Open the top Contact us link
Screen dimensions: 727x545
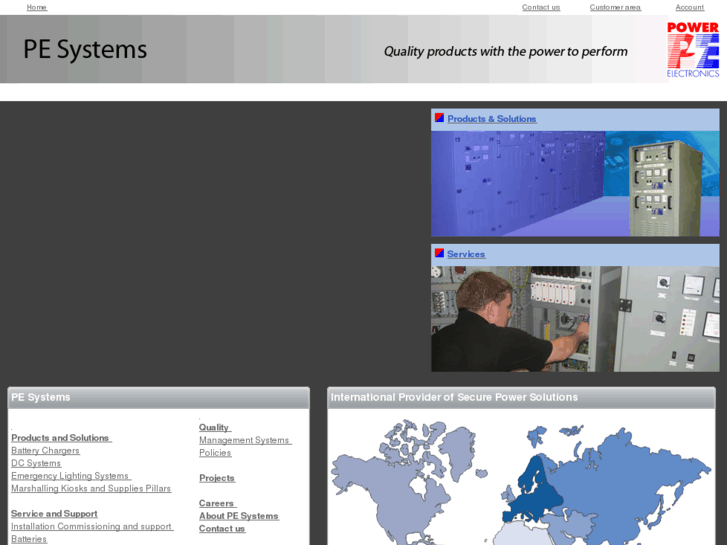point(541,7)
